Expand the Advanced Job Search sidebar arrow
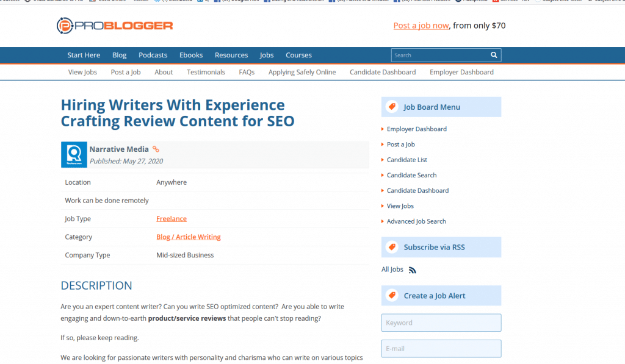The image size is (625, 364). [x=383, y=221]
